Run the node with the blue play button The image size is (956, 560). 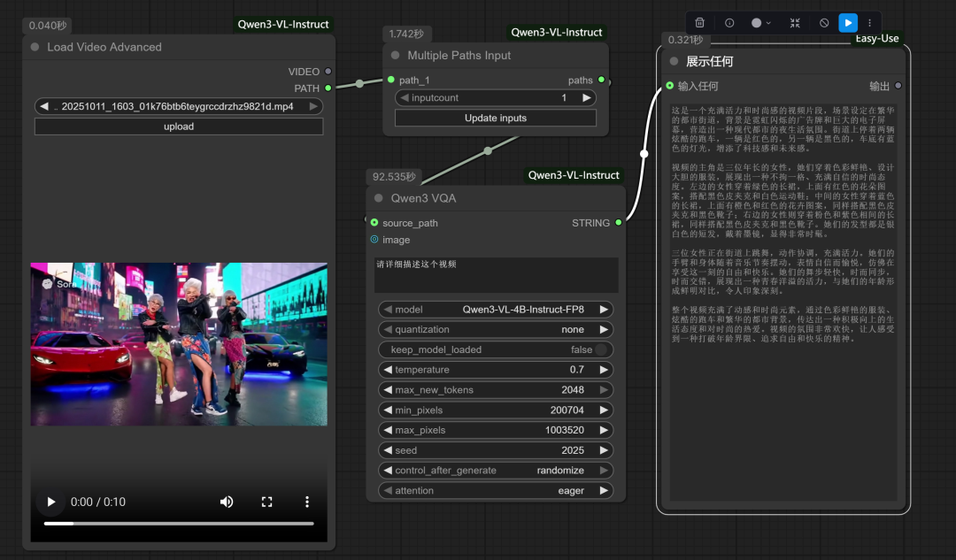(848, 23)
